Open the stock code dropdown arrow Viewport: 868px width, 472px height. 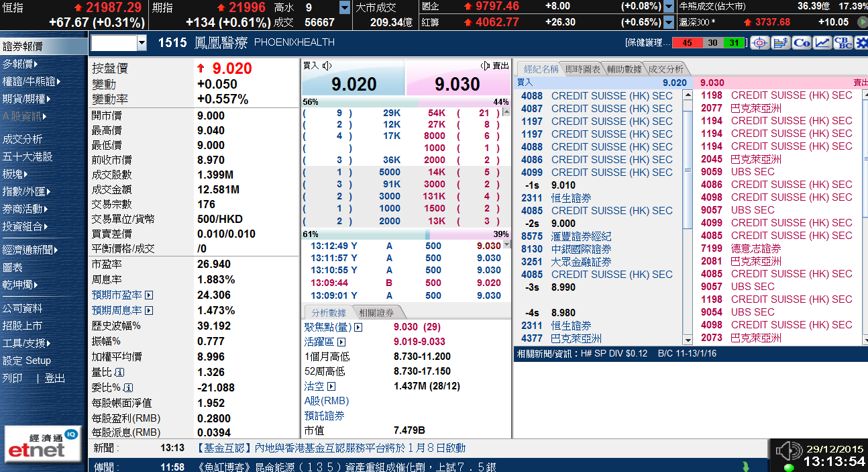pos(142,44)
